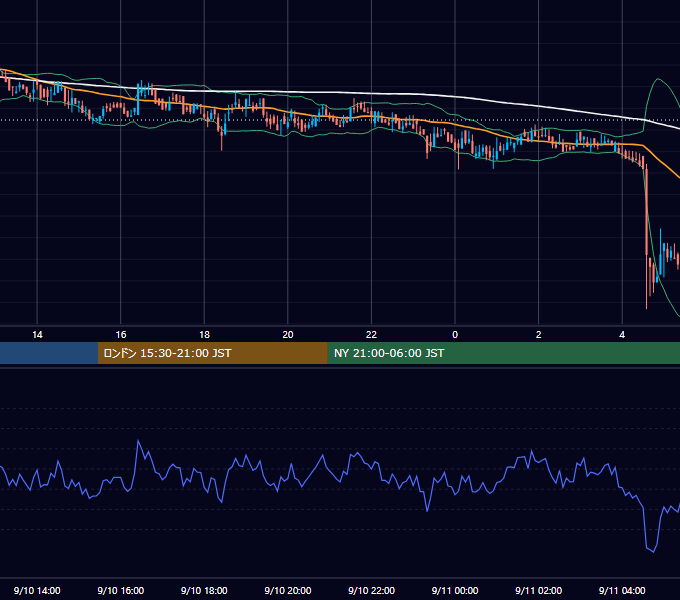
Task: Click the 16 hour axis label
Action: click(x=121, y=335)
